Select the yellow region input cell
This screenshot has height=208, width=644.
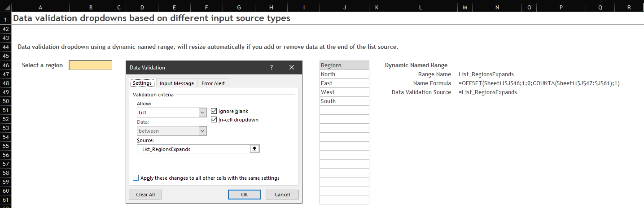tap(91, 65)
